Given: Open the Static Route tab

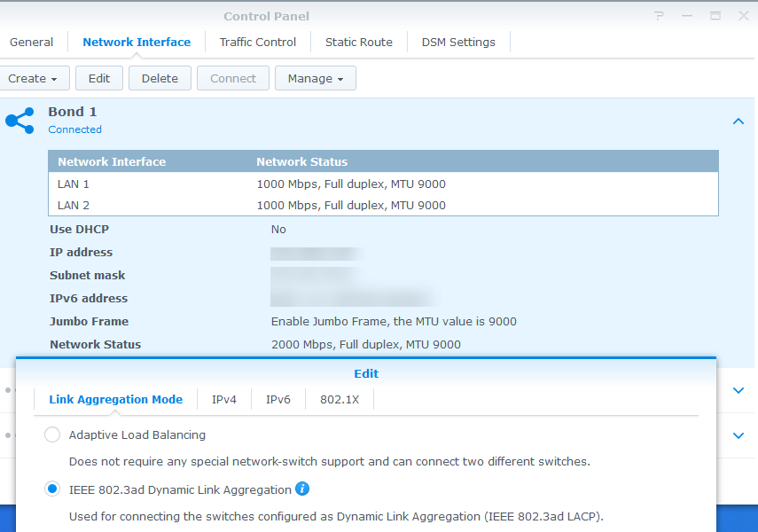Looking at the screenshot, I should point(358,42).
